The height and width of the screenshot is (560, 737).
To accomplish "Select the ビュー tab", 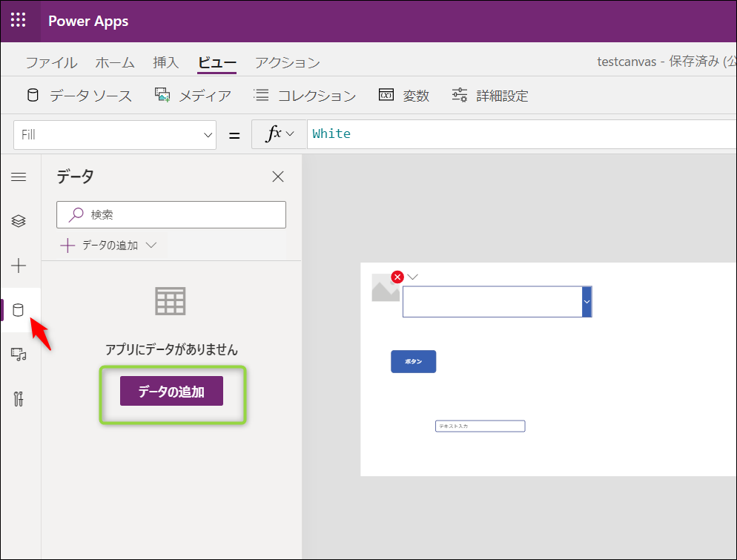I will [217, 62].
